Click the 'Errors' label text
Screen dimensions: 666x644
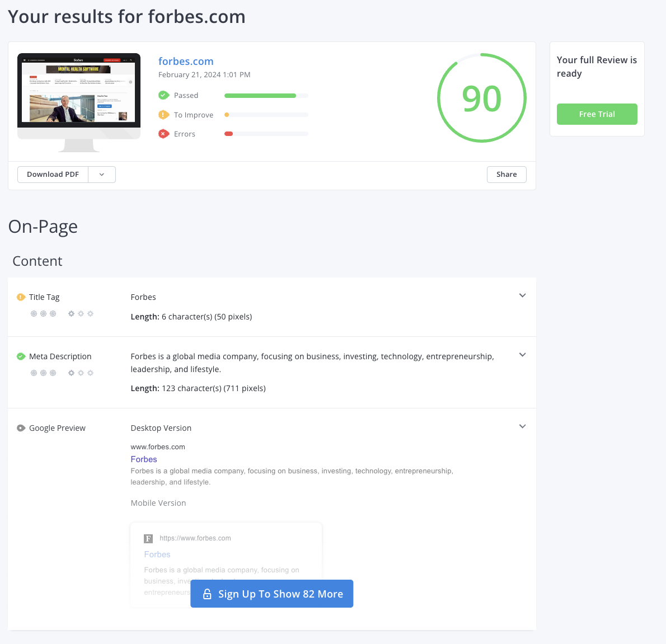pos(185,134)
